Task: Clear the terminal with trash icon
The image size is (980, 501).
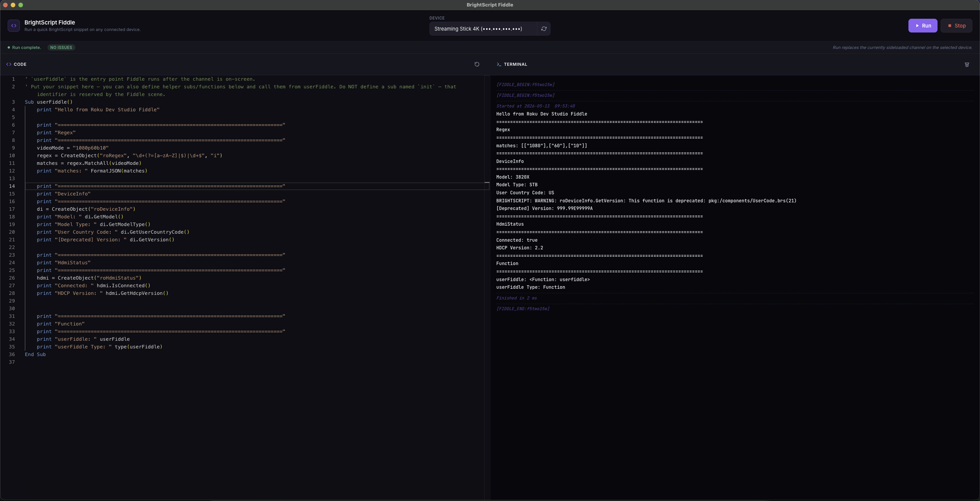Action: pyautogui.click(x=967, y=65)
